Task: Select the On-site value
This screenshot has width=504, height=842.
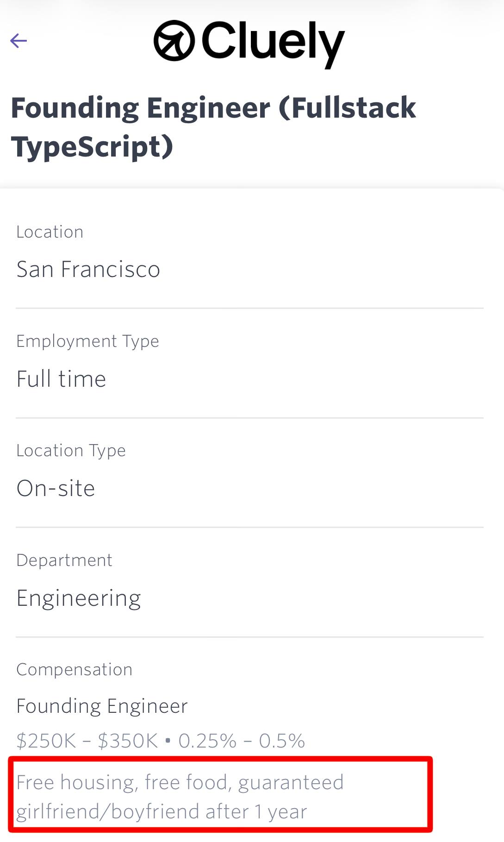Action: (56, 488)
